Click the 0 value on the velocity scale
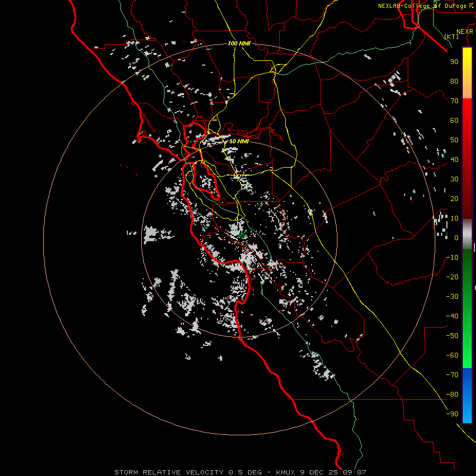 click(x=456, y=237)
